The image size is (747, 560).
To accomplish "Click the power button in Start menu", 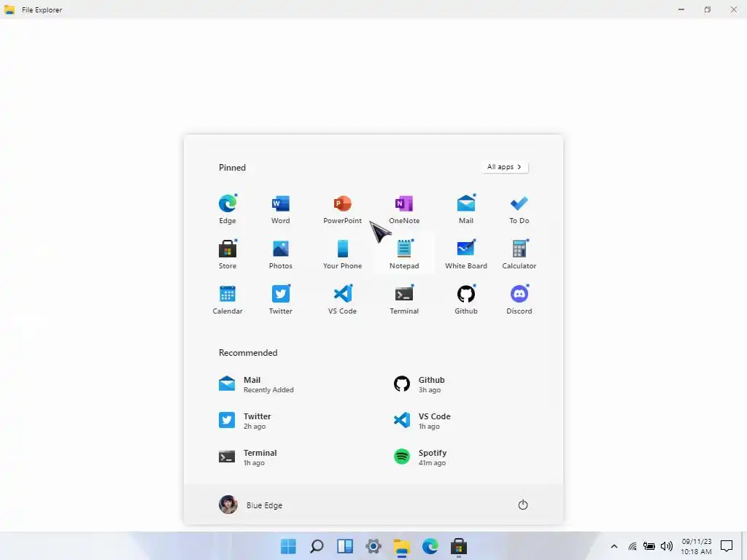I will pyautogui.click(x=522, y=505).
